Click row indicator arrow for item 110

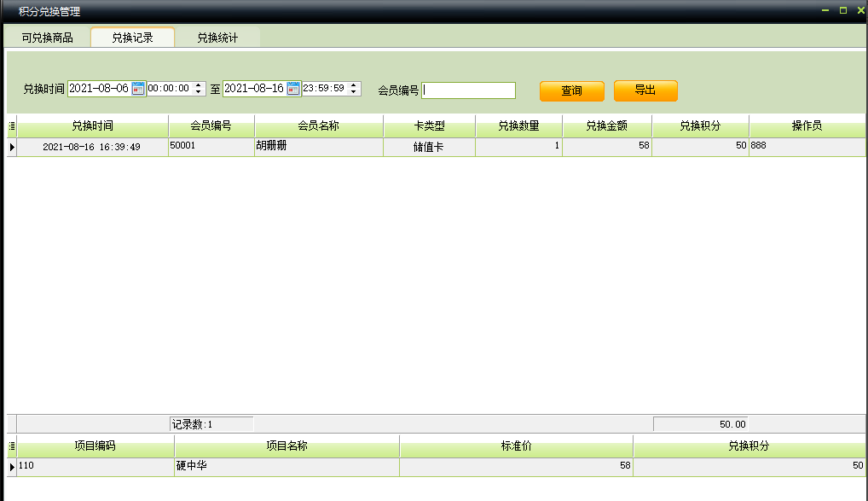pos(11,467)
